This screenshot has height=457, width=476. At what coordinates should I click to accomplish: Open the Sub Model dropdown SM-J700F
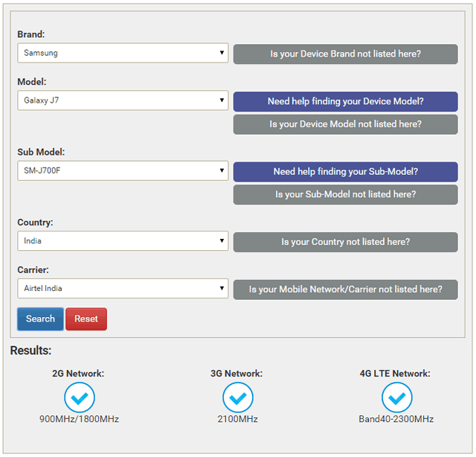[123, 170]
